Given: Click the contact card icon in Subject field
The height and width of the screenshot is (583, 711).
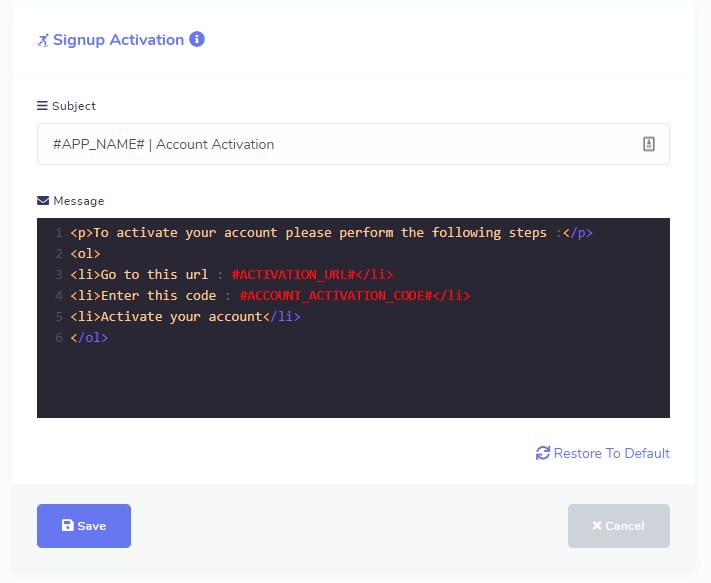Looking at the screenshot, I should coord(649,144).
